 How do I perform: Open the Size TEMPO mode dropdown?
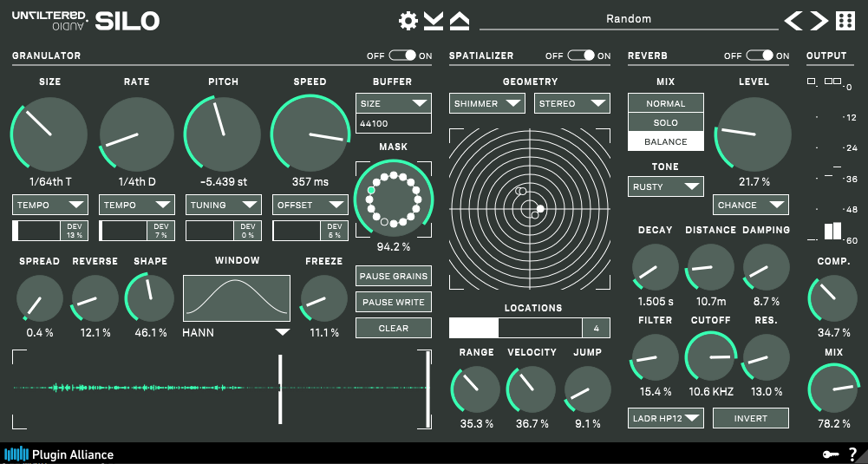pyautogui.click(x=50, y=205)
